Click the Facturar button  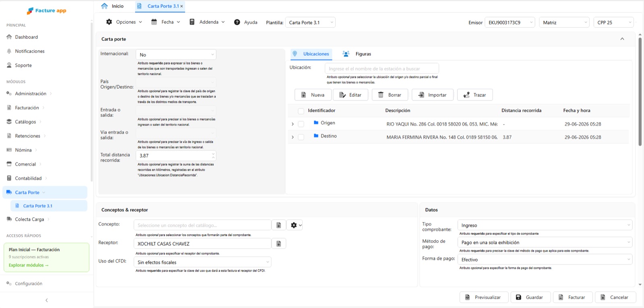point(572,298)
